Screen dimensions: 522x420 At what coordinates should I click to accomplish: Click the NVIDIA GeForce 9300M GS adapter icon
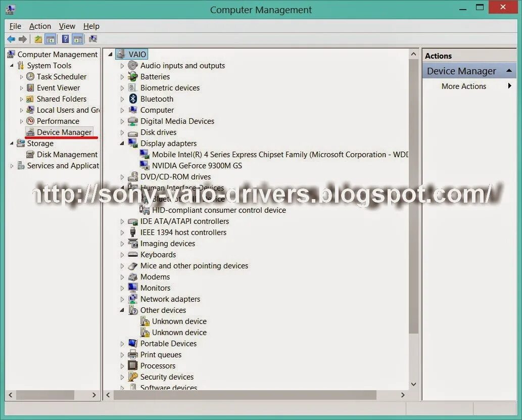pyautogui.click(x=145, y=165)
